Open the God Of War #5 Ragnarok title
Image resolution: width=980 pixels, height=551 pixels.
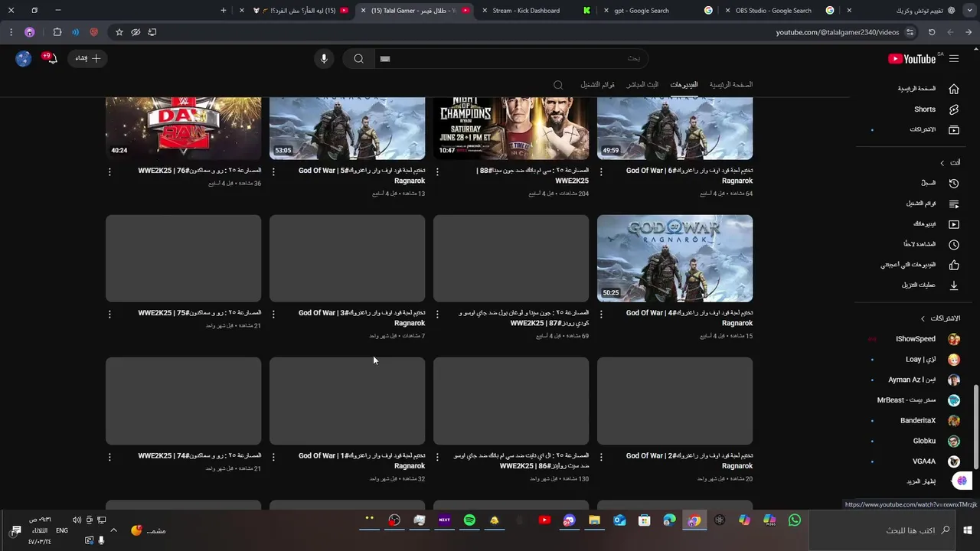pos(361,176)
